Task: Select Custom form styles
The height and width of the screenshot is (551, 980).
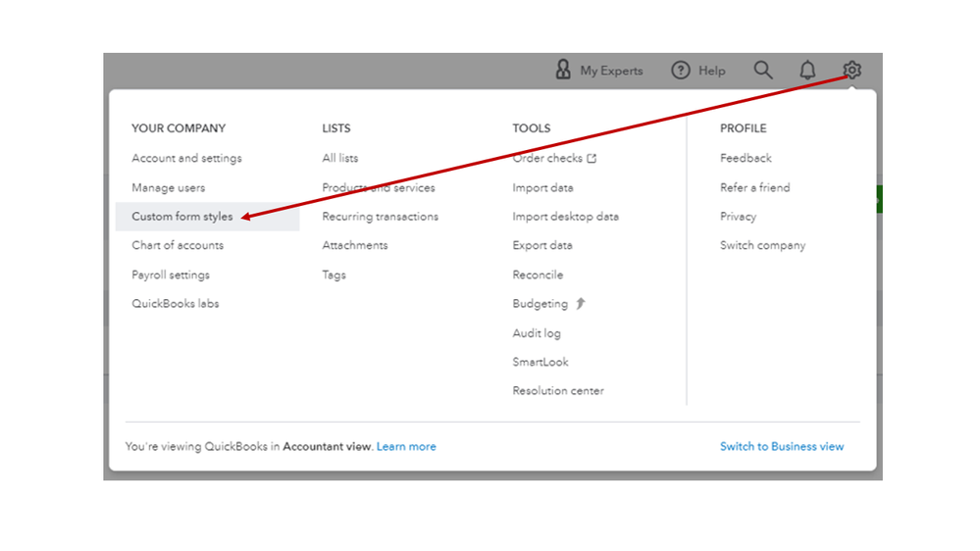Action: point(182,217)
